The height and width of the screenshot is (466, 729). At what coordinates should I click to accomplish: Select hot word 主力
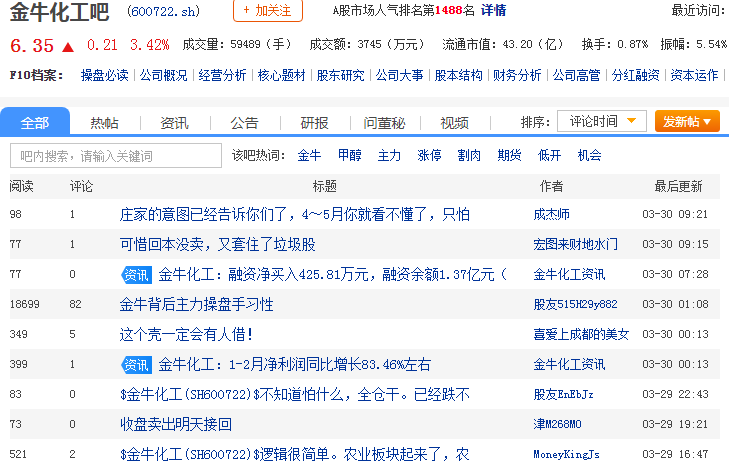(389, 155)
